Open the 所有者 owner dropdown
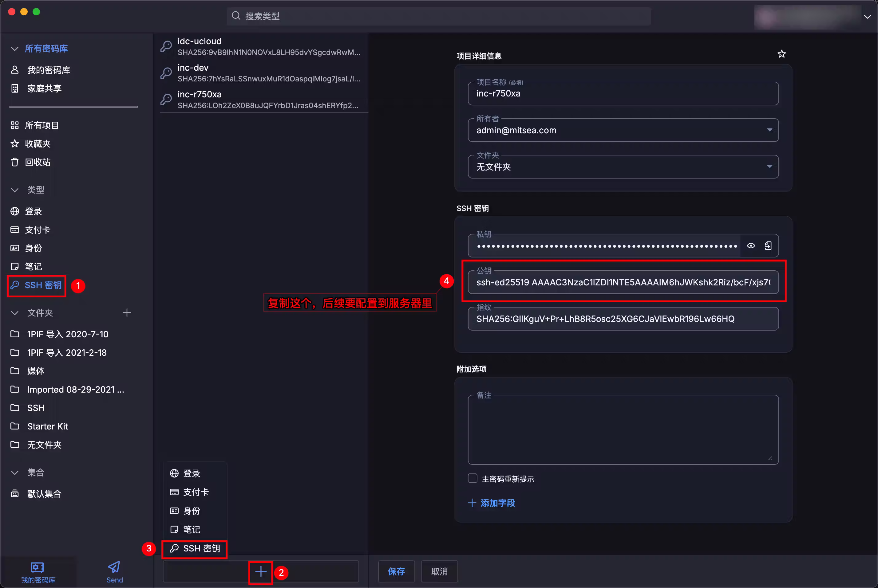The height and width of the screenshot is (588, 878). coord(769,130)
